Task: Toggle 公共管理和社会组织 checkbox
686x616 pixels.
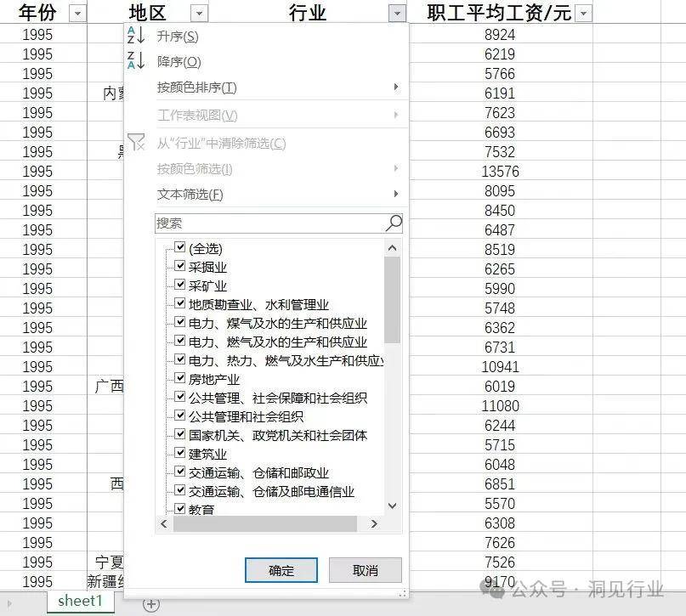Action: (180, 415)
